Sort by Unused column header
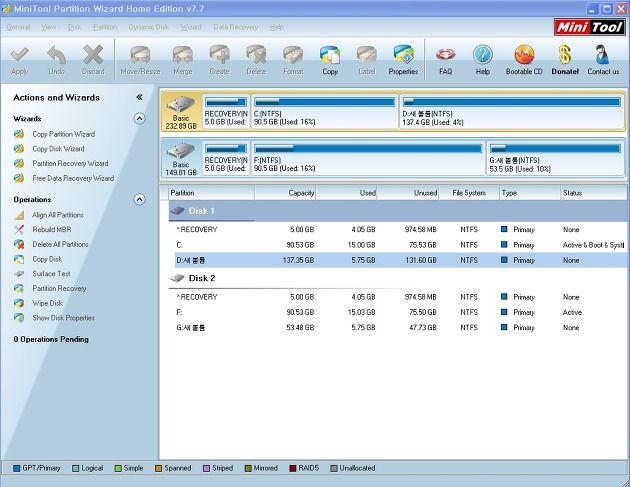The width and height of the screenshot is (630, 487). click(408, 193)
